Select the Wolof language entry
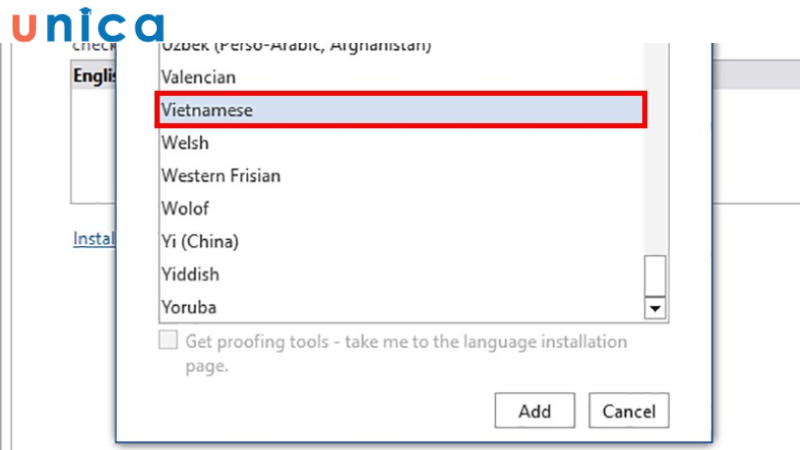Screen dimensions: 800x450 185,209
